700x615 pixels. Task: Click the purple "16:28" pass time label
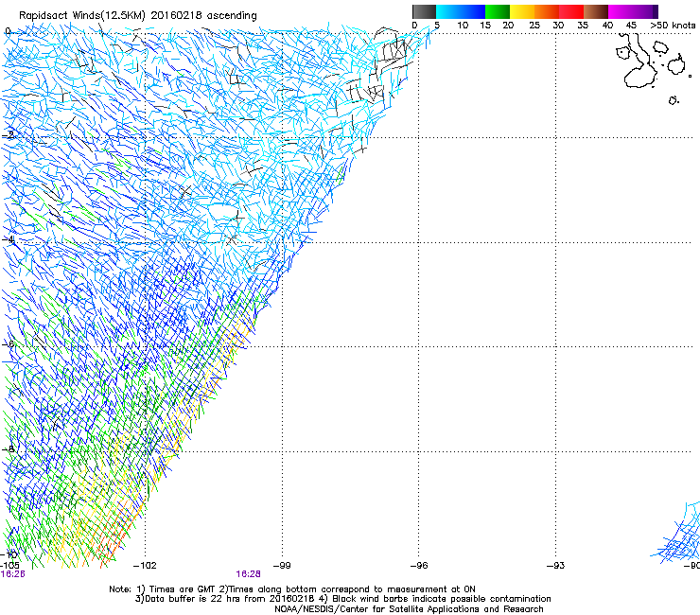[248, 574]
